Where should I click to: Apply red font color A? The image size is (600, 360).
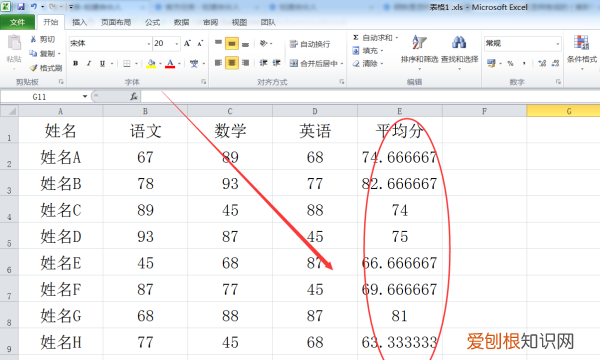(x=170, y=63)
